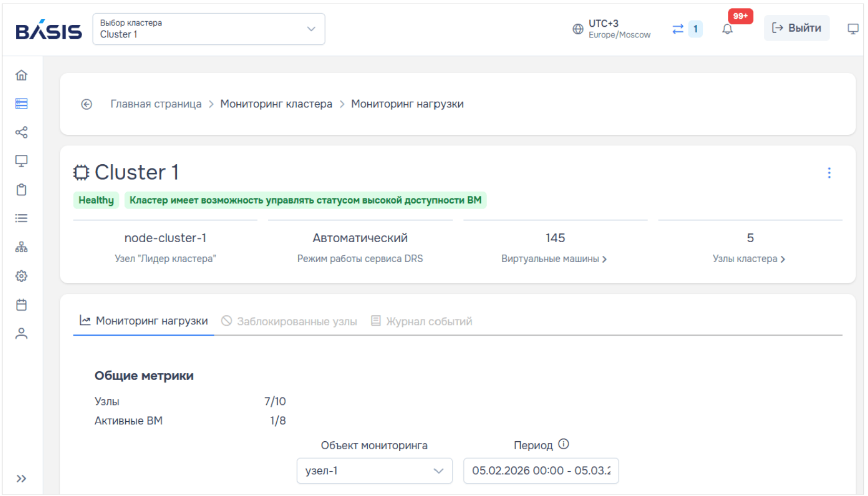The width and height of the screenshot is (868, 496).
Task: Click the monitor icon in top-right corner
Action: click(853, 29)
